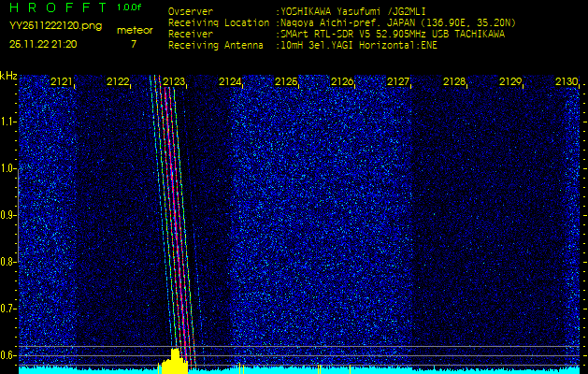Click the 2125 time axis label

(x=286, y=81)
